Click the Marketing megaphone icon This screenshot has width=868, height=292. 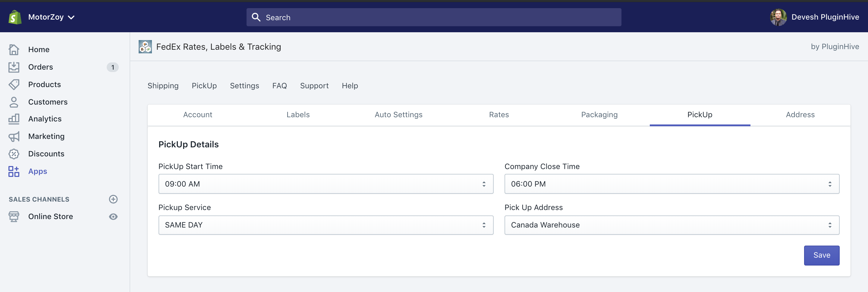(x=14, y=137)
